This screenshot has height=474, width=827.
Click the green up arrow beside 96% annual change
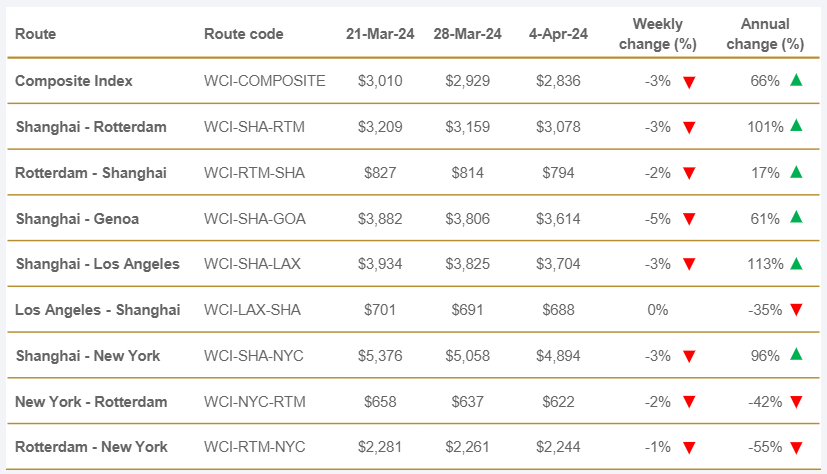(x=796, y=354)
